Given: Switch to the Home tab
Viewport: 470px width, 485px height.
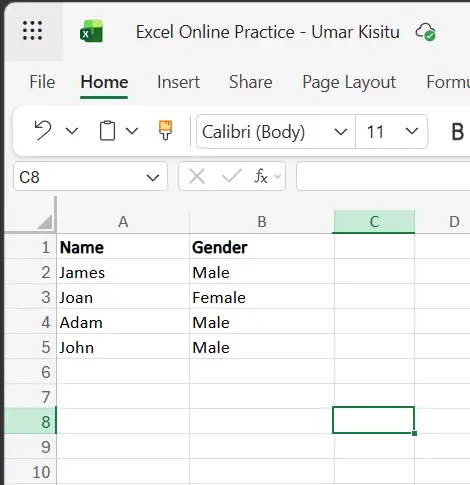Looking at the screenshot, I should pyautogui.click(x=104, y=82).
